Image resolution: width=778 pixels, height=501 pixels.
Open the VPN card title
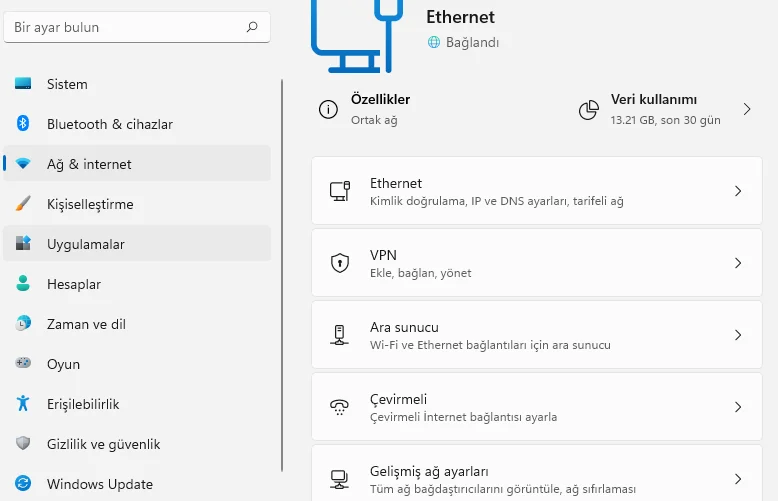[383, 255]
